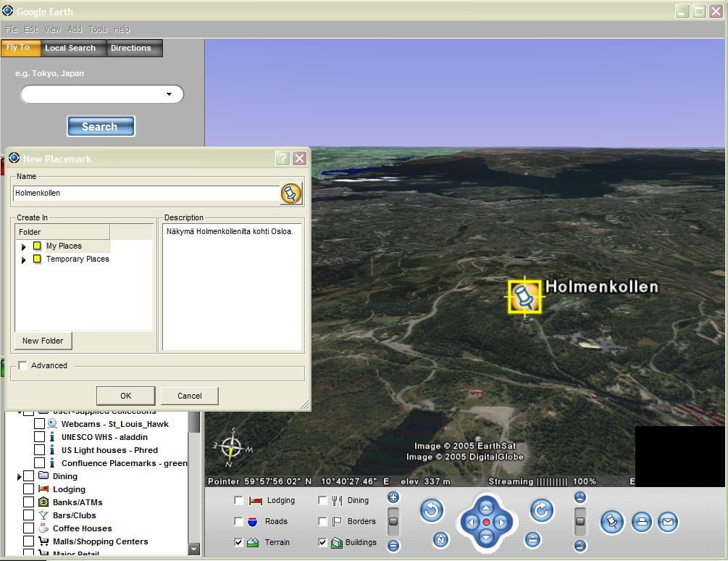Uncheck the Buildings checkbox
The width and height of the screenshot is (728, 561).
(x=322, y=542)
